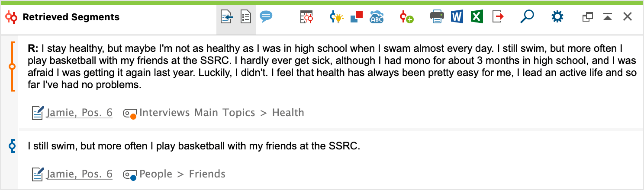Image resolution: width=644 pixels, height=190 pixels.
Task: Open Jamie, Pos. 6 link under Health segment
Action: [x=79, y=113]
